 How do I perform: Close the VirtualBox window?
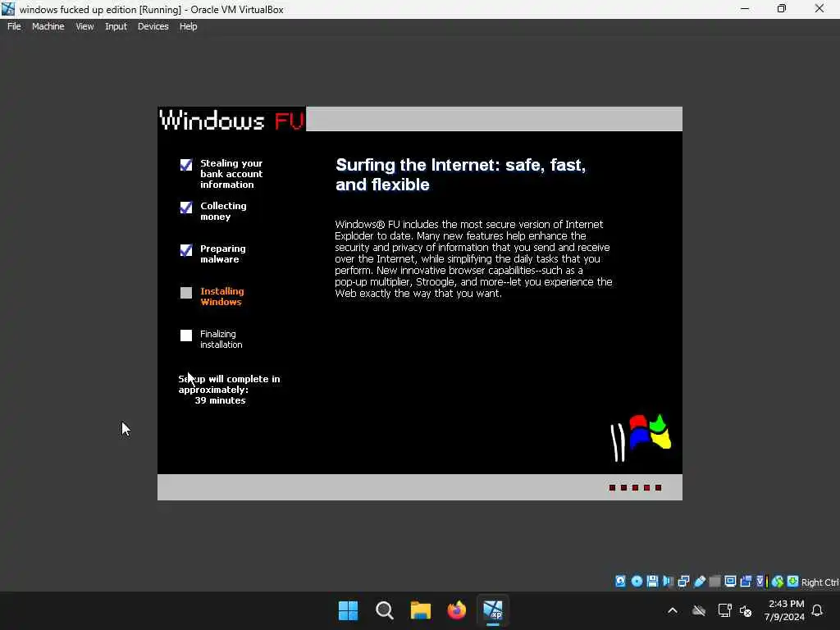[x=819, y=9]
